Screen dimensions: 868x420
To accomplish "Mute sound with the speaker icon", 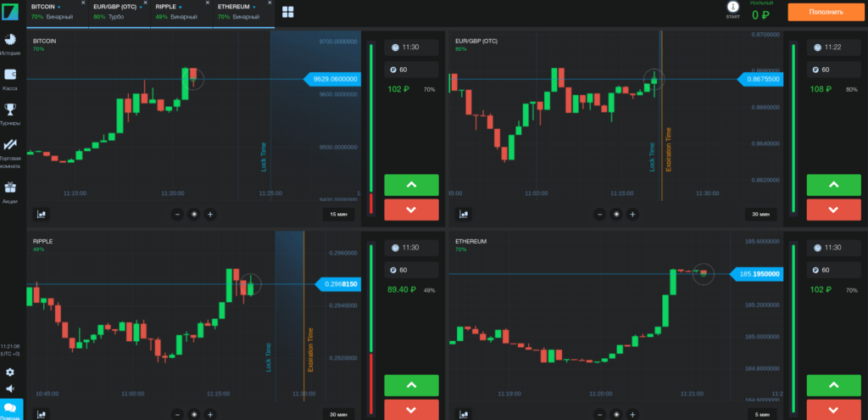I will tap(10, 389).
